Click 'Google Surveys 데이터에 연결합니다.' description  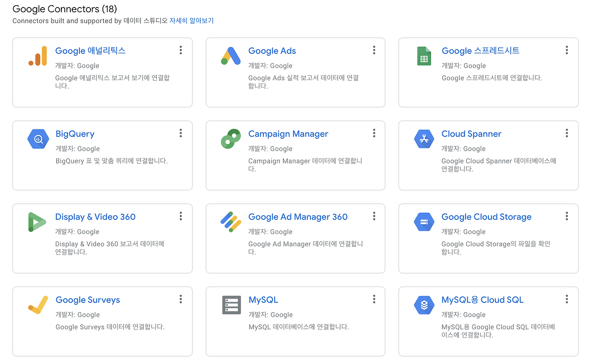click(x=110, y=327)
